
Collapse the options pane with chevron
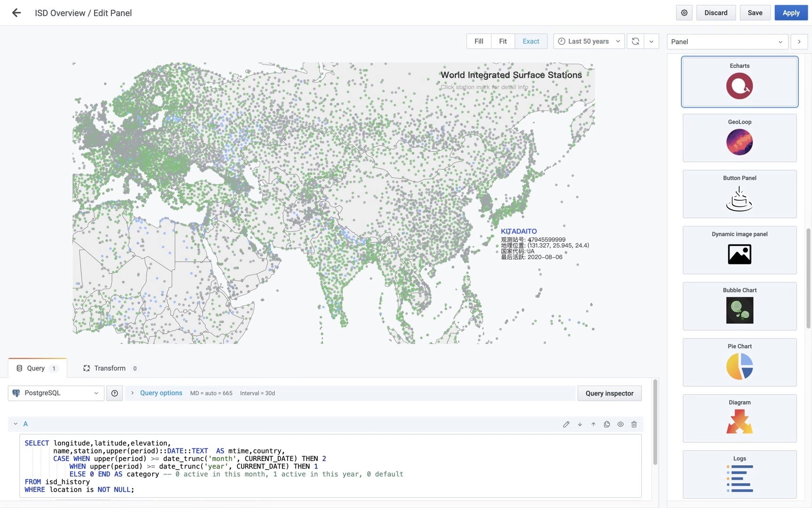pyautogui.click(x=799, y=41)
